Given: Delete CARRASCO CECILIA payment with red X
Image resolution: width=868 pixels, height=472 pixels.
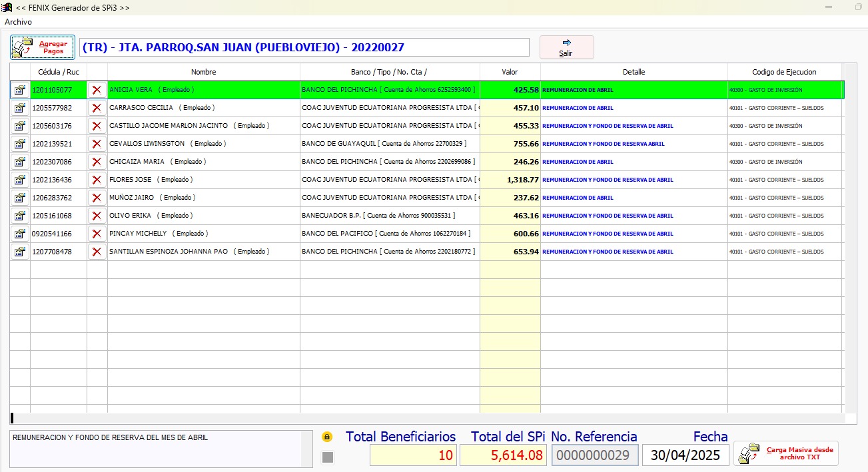Looking at the screenshot, I should pyautogui.click(x=97, y=108).
